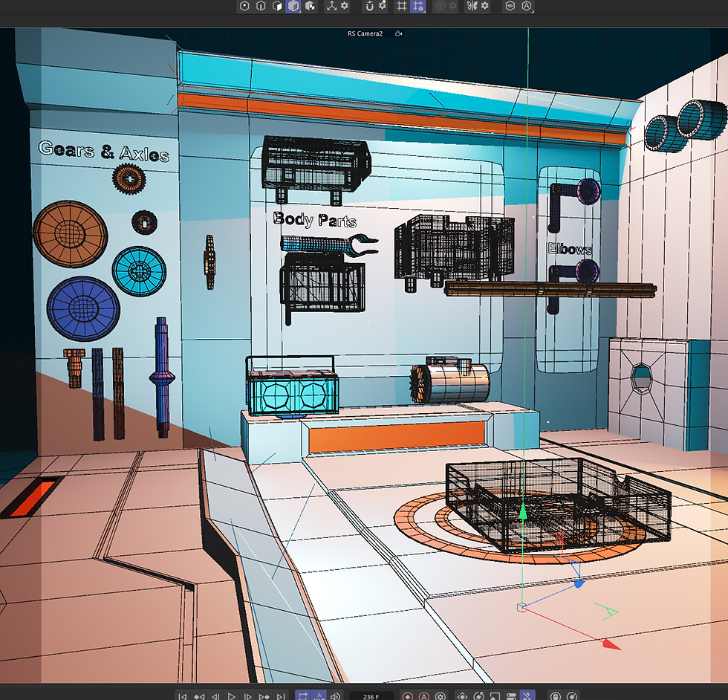Play the animation forward
This screenshot has width=728, height=700.
(231, 696)
